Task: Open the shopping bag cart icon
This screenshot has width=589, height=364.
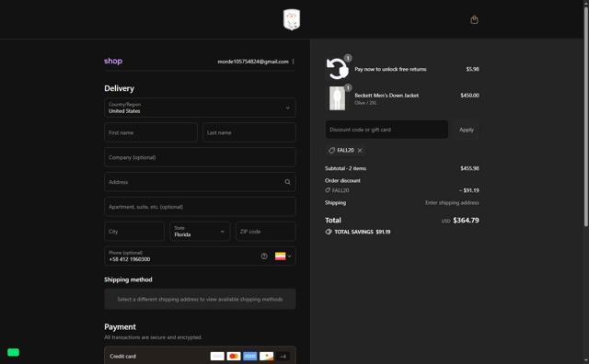Action: (474, 20)
